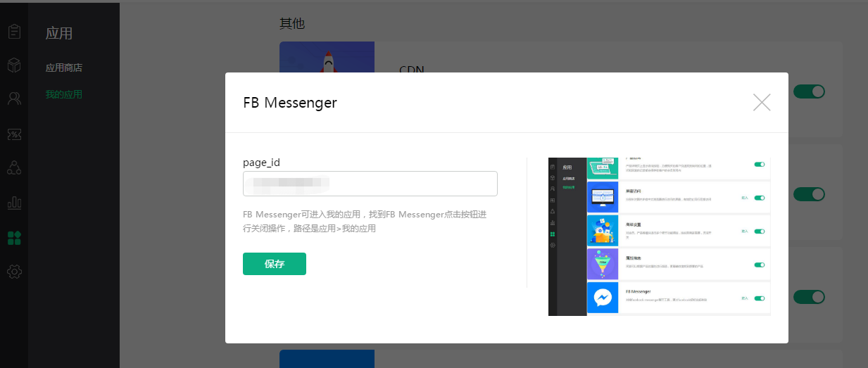
Task: Open the Customers person icon in sidebar
Action: click(x=14, y=99)
